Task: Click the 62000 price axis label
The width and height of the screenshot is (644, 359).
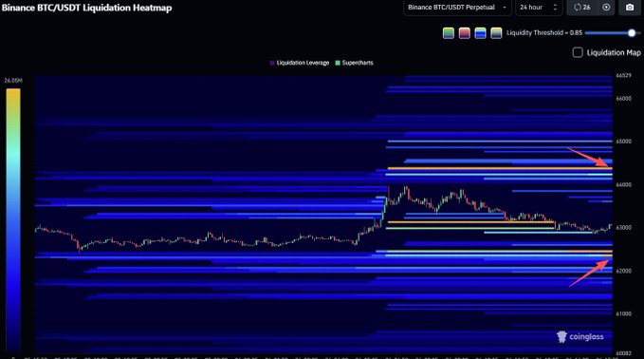Action: tap(623, 271)
